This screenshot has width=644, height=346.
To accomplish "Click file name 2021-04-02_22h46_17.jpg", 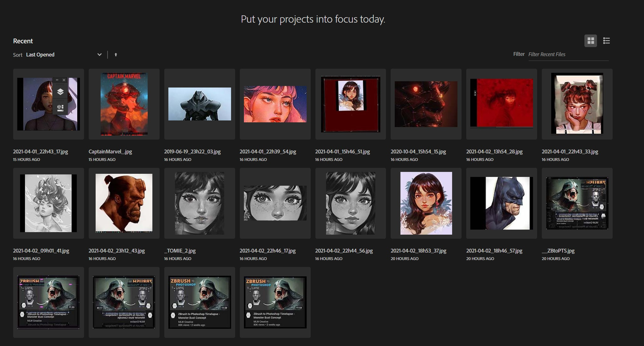I will click(x=268, y=251).
